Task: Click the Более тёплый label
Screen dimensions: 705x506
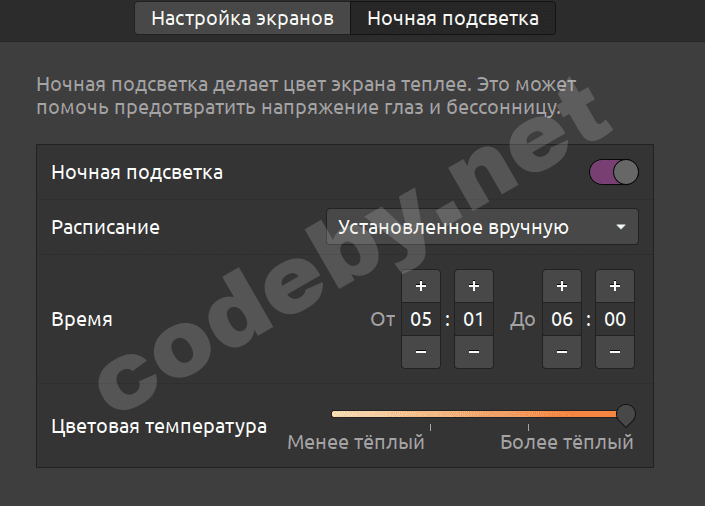Action: (x=567, y=443)
